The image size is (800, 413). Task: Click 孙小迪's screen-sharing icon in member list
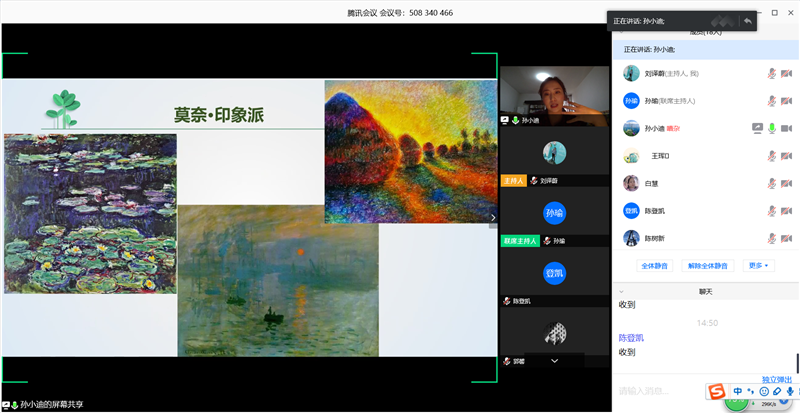[757, 128]
